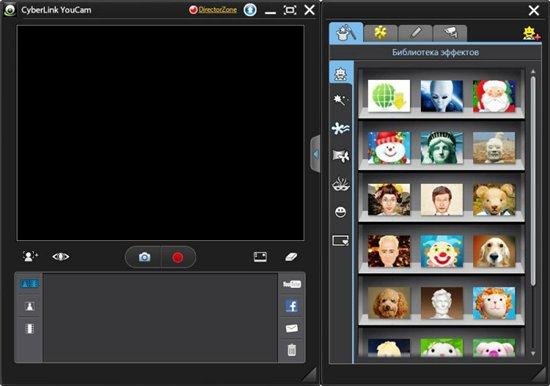The image size is (550, 386).
Task: Apply the Statue of Liberty avatar
Action: pyautogui.click(x=442, y=148)
